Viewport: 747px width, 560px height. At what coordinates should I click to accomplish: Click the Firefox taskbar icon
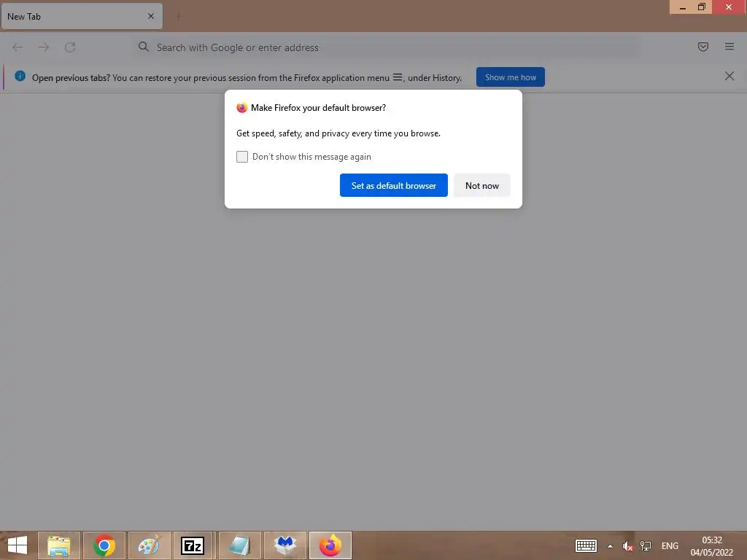pos(330,545)
